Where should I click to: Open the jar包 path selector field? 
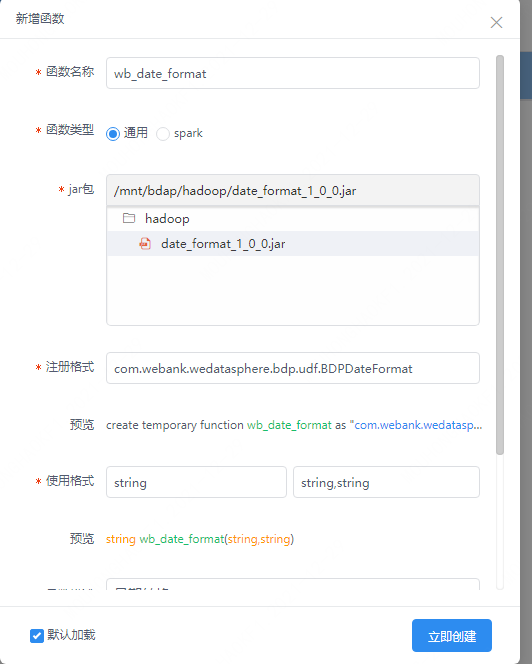pos(293,191)
